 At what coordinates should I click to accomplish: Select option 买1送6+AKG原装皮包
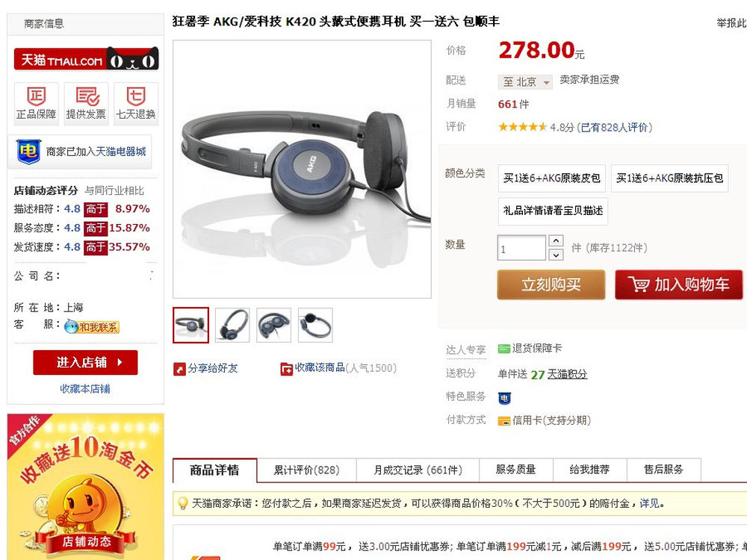(552, 178)
